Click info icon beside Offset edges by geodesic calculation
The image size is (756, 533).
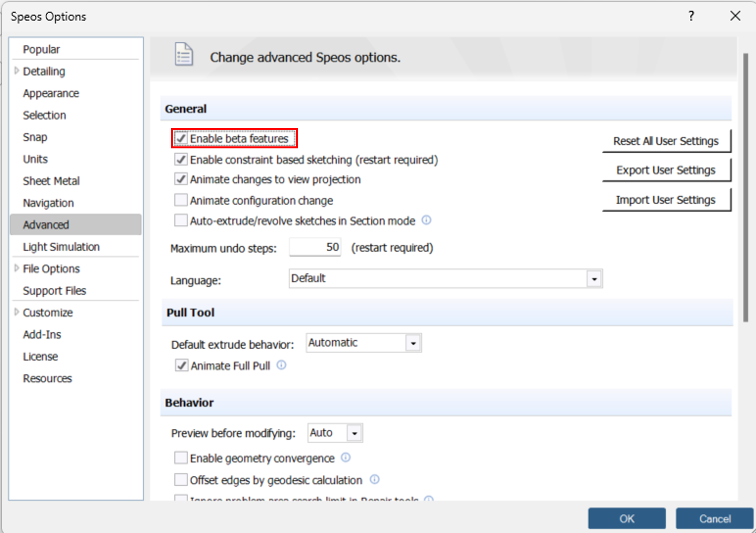[x=375, y=479]
